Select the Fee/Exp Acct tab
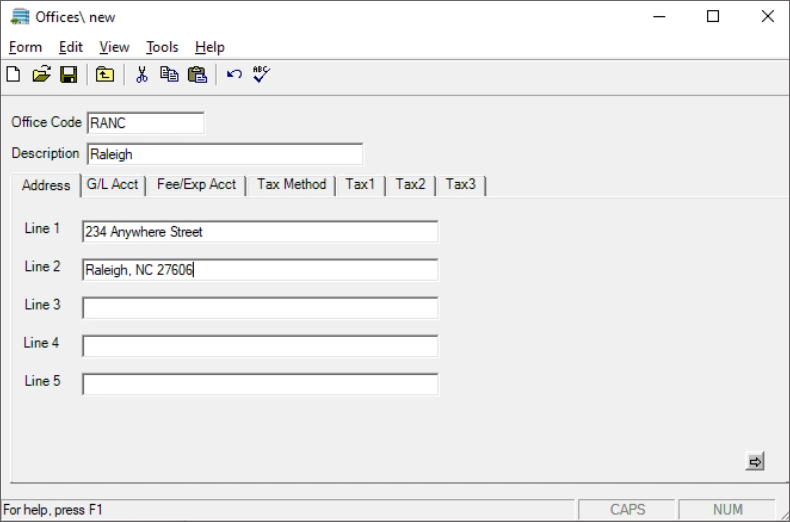Viewport: 790px width, 522px height. click(x=196, y=185)
